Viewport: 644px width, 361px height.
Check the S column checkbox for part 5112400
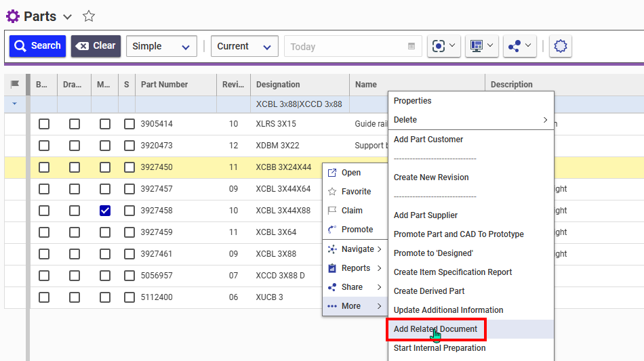(129, 297)
